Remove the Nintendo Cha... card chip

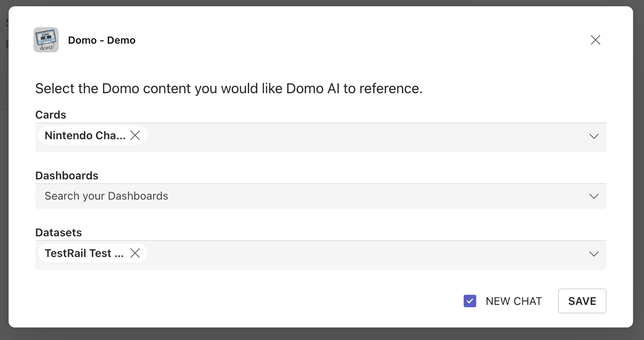click(x=135, y=136)
